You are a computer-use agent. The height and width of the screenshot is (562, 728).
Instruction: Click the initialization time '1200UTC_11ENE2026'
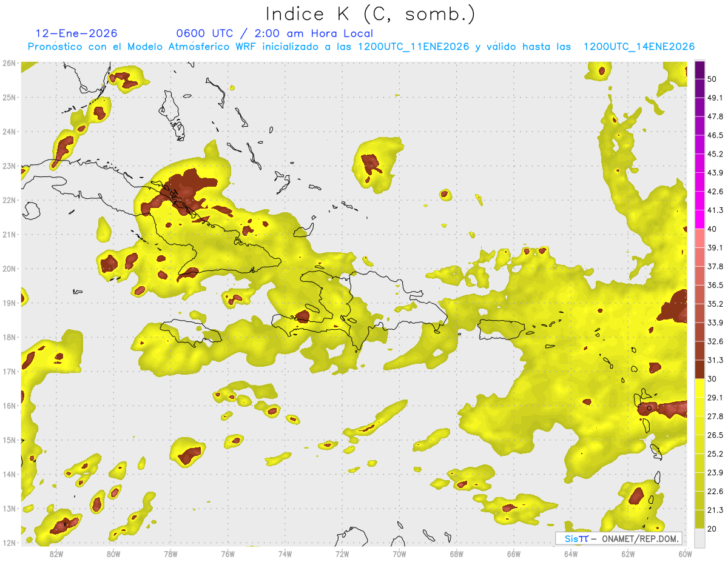pyautogui.click(x=413, y=47)
